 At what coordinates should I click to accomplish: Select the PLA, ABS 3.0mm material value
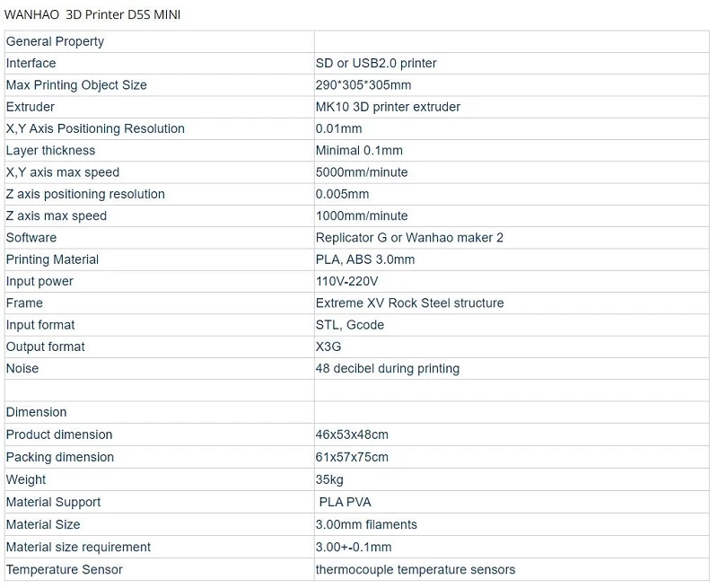point(365,259)
